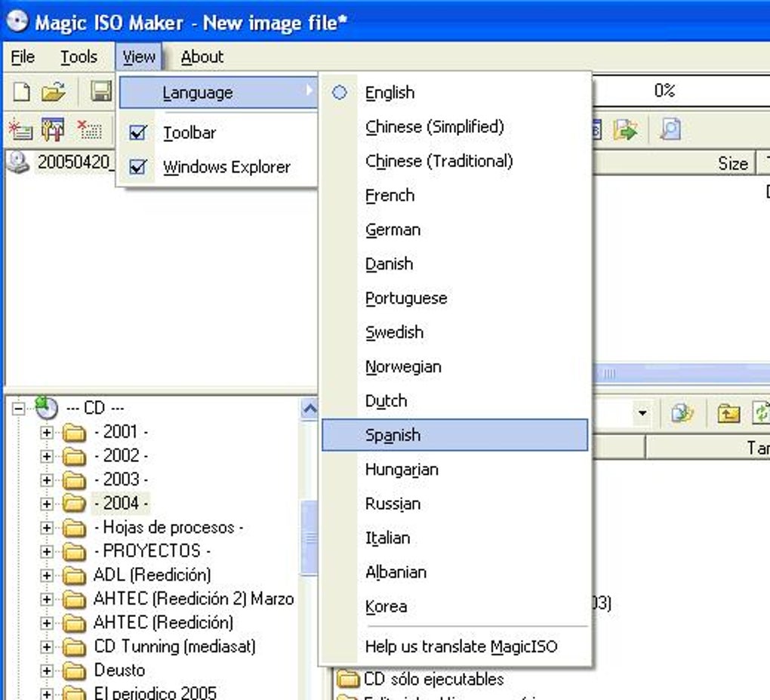Screen dimensions: 770x700
Task: Expand the Hojas de procesos folder
Action: point(47,528)
